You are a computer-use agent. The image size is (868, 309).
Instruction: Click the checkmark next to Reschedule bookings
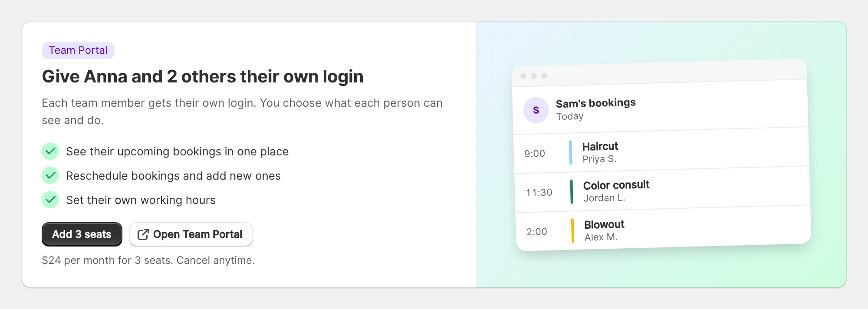(x=50, y=175)
